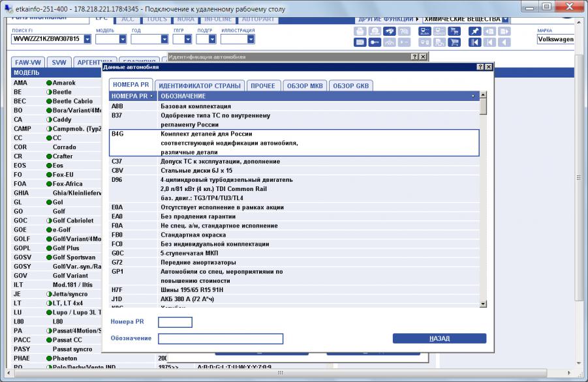Image resolution: width=588 pixels, height=382 pixels.
Task: Select PR row B37 Одобрение типа ТС
Action: (294, 120)
